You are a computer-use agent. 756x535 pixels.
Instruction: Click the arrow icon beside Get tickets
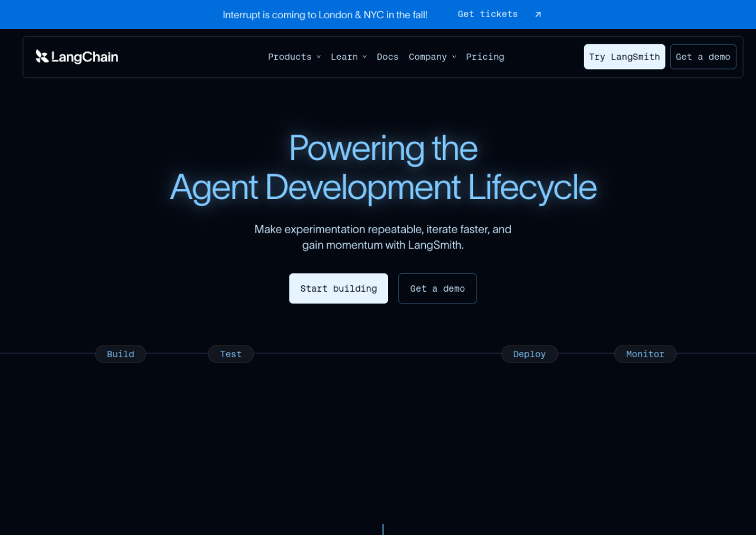pos(538,15)
